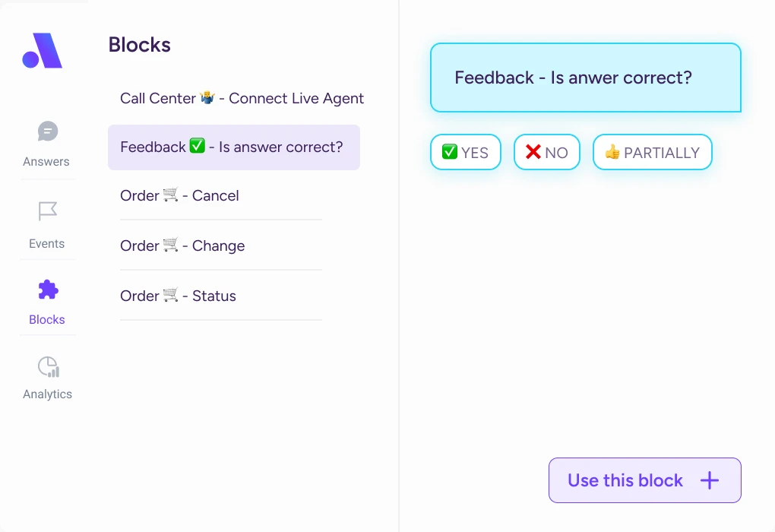
Task: Click the Use this block button
Action: pyautogui.click(x=645, y=480)
